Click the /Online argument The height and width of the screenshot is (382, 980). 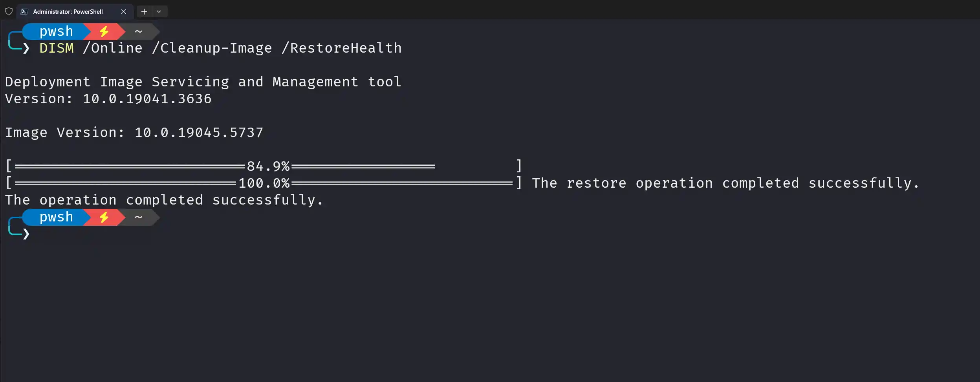pyautogui.click(x=113, y=48)
